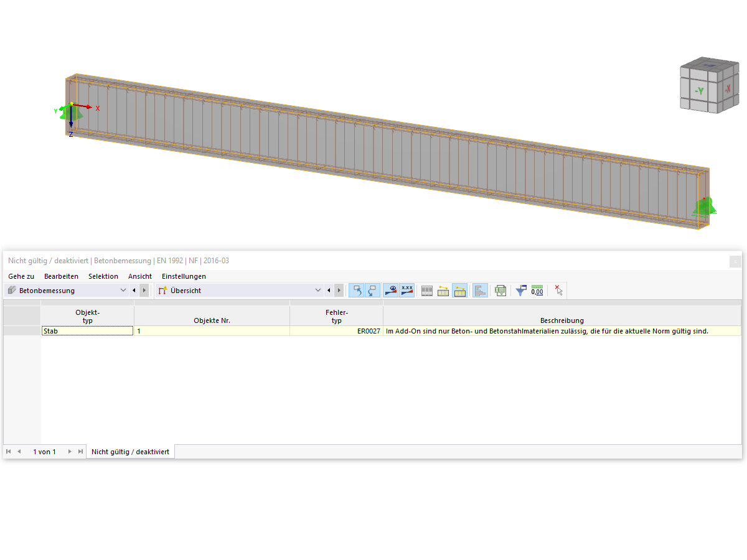Click the 0,00 decimal places icon

click(x=537, y=291)
